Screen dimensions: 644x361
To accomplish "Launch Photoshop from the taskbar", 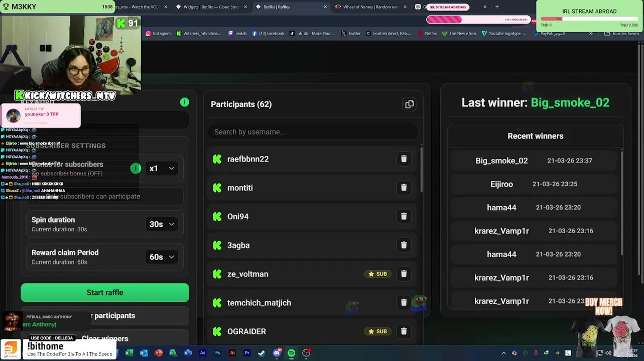I will point(217,353).
